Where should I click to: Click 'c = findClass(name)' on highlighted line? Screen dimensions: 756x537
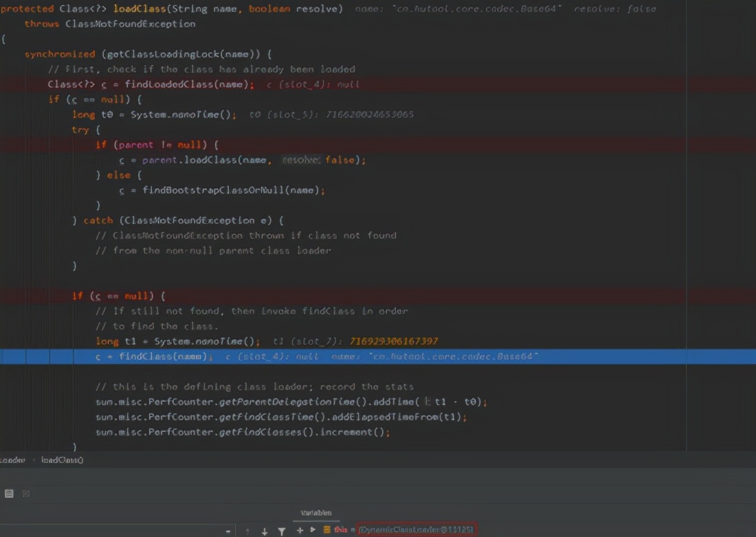[x=154, y=356]
